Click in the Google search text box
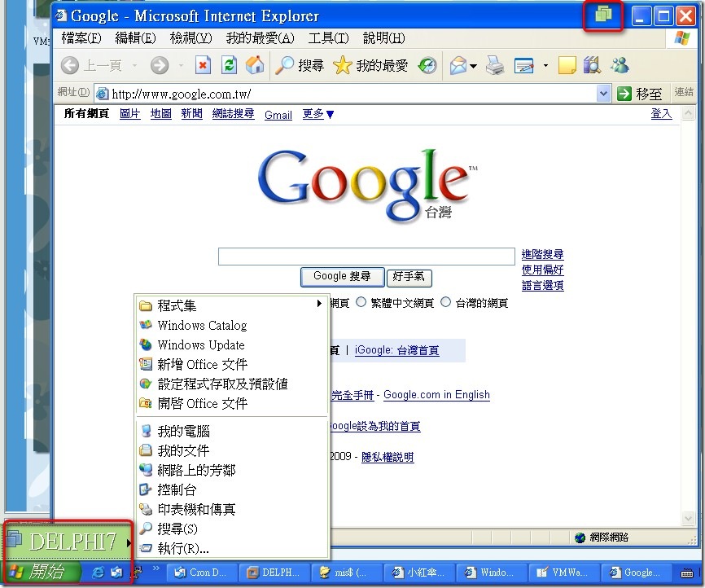 366,256
